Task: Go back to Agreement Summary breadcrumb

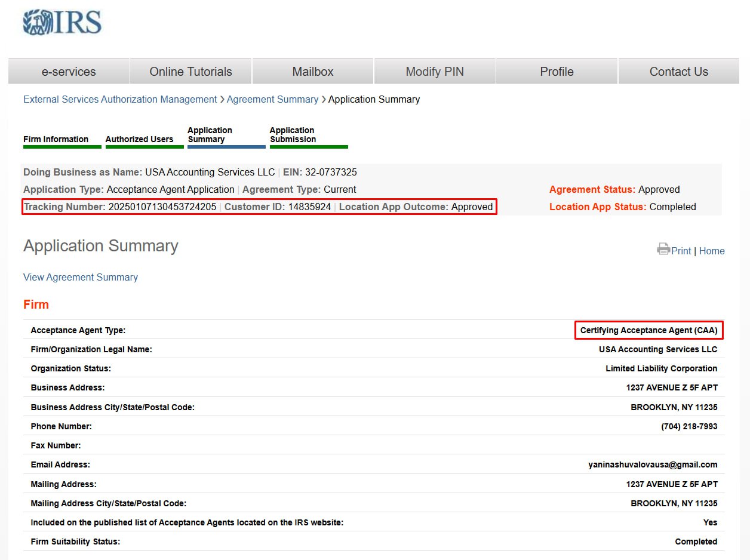Action: tap(272, 99)
